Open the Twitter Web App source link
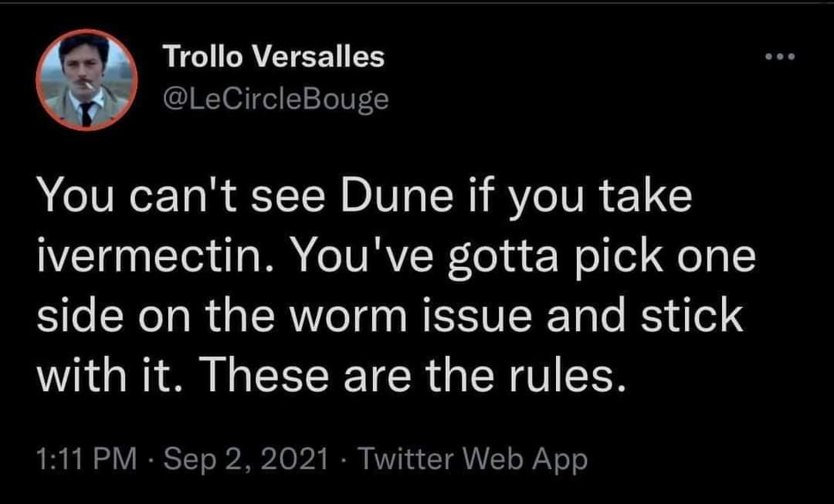Viewport: 834px width, 504px height. [x=472, y=459]
